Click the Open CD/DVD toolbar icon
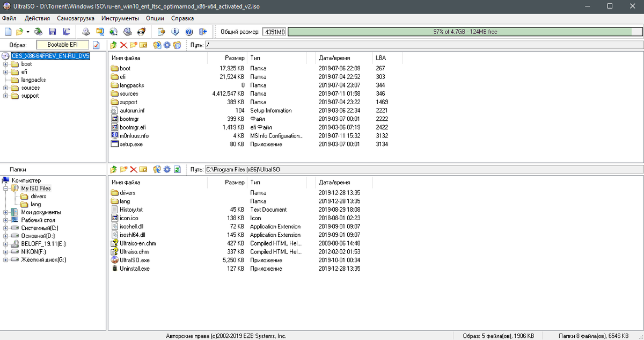The height and width of the screenshot is (340, 644). [x=39, y=32]
